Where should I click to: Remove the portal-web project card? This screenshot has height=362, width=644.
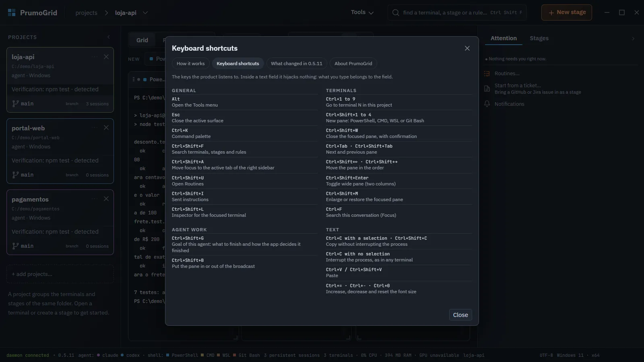click(x=106, y=128)
